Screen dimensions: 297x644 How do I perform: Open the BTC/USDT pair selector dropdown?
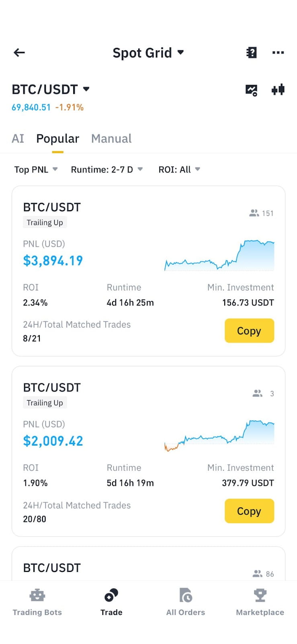pyautogui.click(x=51, y=89)
